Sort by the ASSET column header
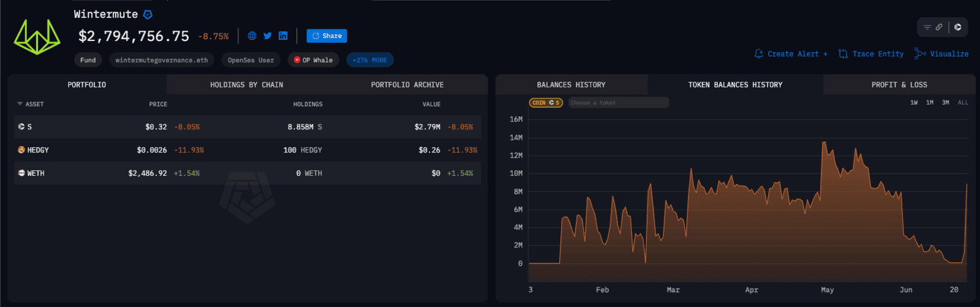The image size is (980, 307). (x=34, y=104)
